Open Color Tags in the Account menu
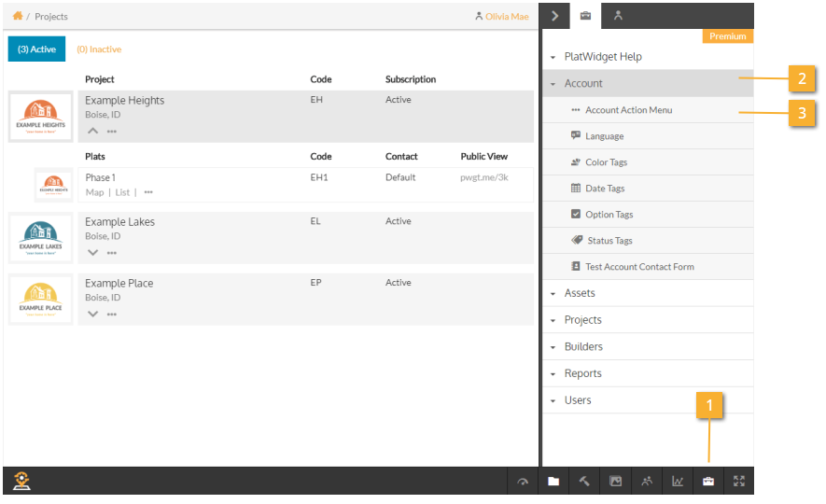 point(606,162)
